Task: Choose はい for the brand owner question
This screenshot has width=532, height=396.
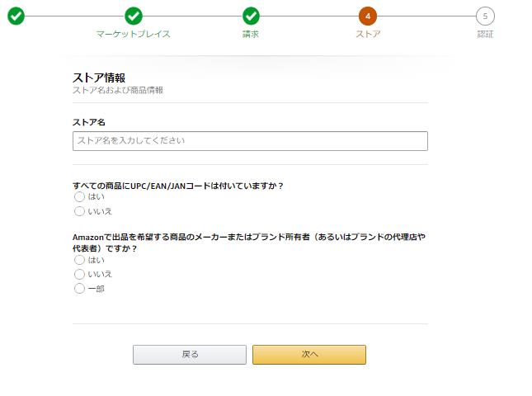Action: pos(80,260)
